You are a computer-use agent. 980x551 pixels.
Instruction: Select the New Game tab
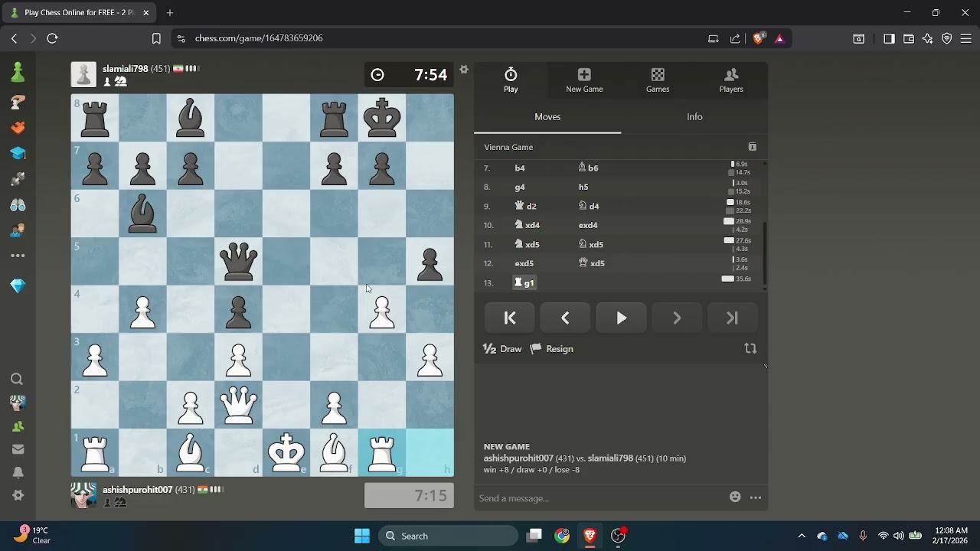pyautogui.click(x=584, y=80)
